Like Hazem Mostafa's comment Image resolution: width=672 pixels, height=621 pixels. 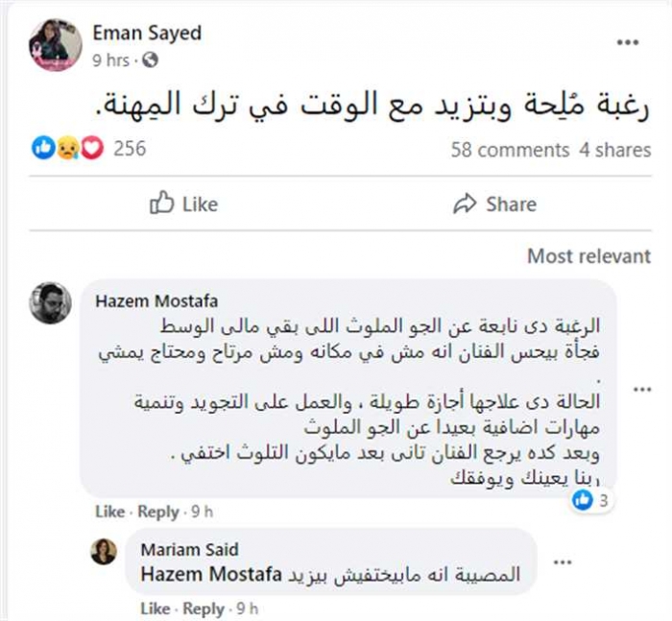[x=109, y=512]
